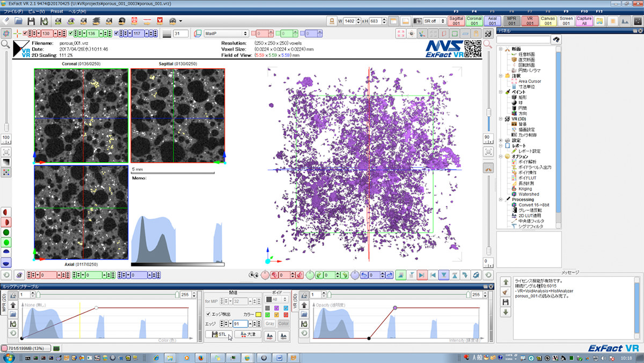The height and width of the screenshot is (363, 644).
Task: Collapse the ペイント tree node
Action: 501,92
